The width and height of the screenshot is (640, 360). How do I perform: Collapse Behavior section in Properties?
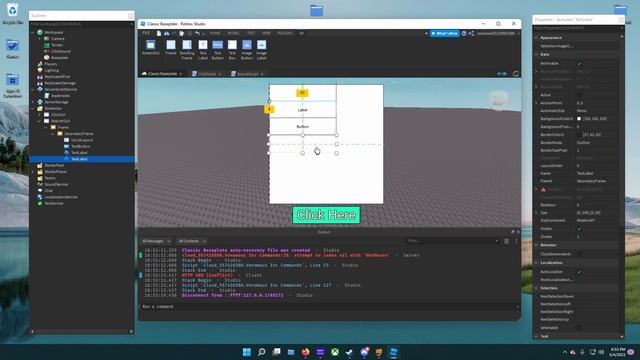536,245
